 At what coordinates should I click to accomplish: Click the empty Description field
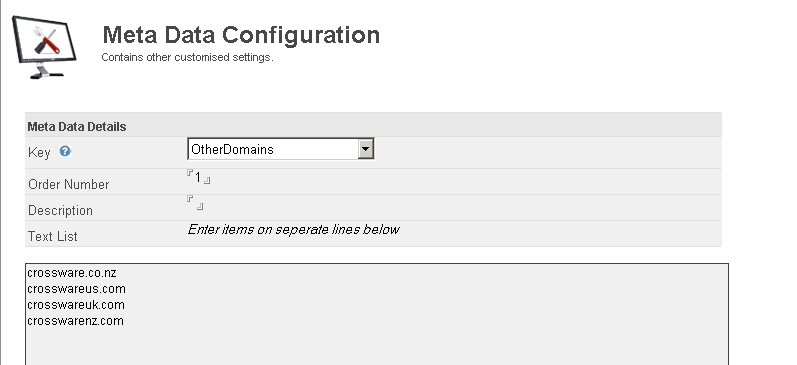click(195, 203)
